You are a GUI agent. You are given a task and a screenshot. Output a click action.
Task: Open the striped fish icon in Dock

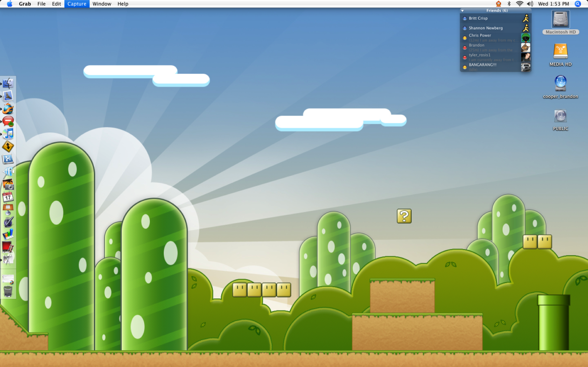point(8,172)
